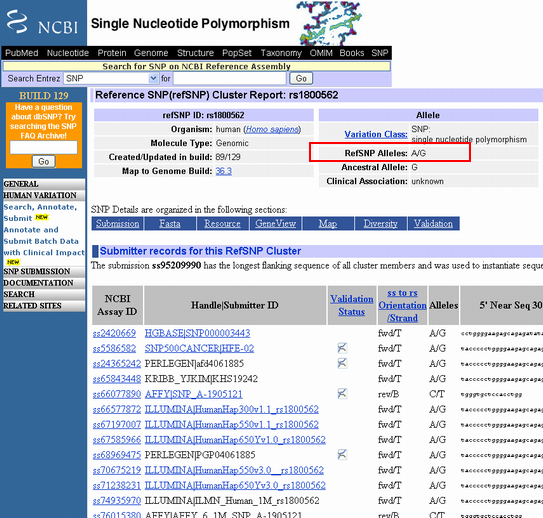The image size is (543, 518).
Task: Open assay ss5586582 link
Action: click(x=114, y=348)
